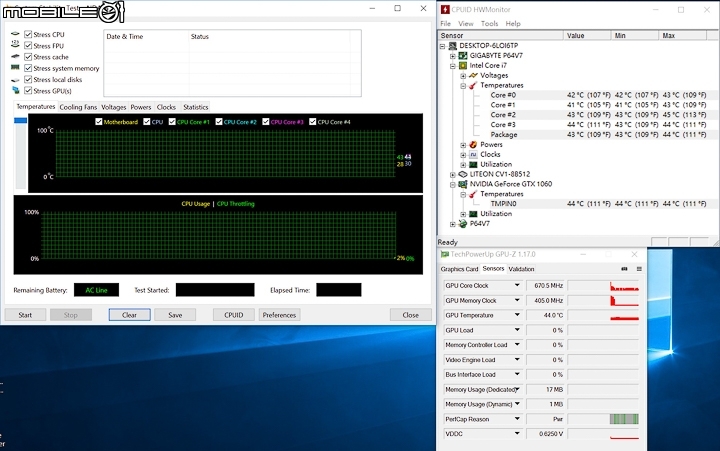
Task: Collapse the DESKTOP-6LOI6TP tree node
Action: 443,46
